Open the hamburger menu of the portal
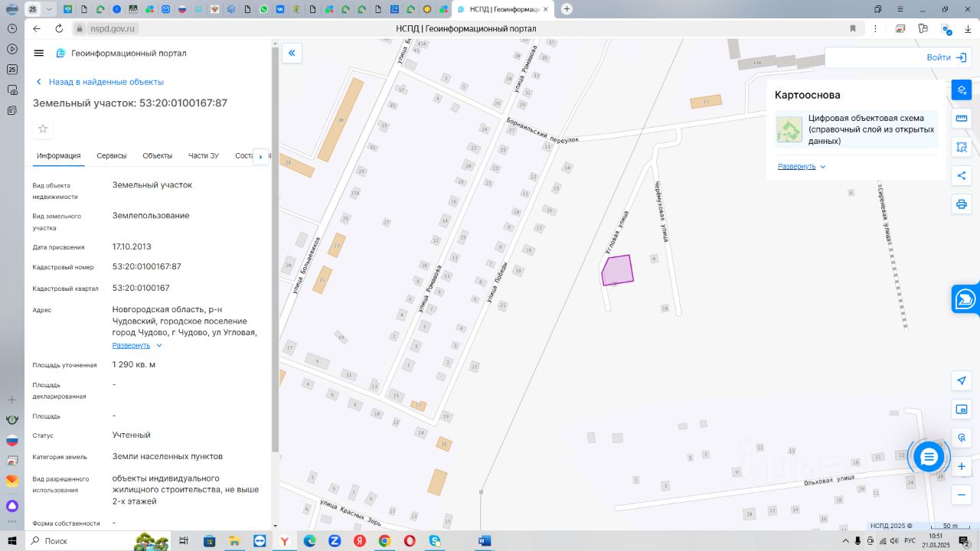 click(x=39, y=53)
